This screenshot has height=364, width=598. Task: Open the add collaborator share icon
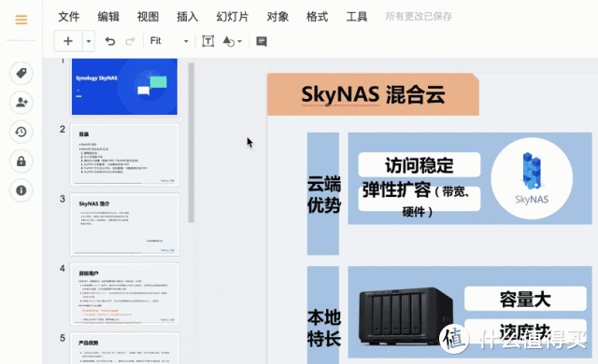coord(21,102)
